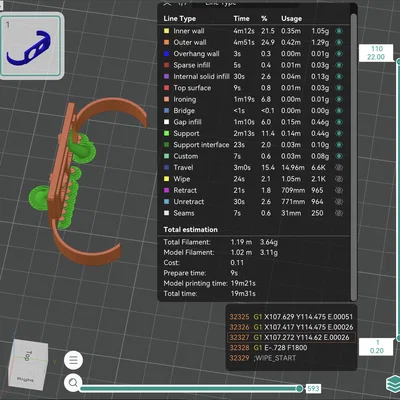Click the magnifier zoom button
400x400 pixels.
[73, 383]
